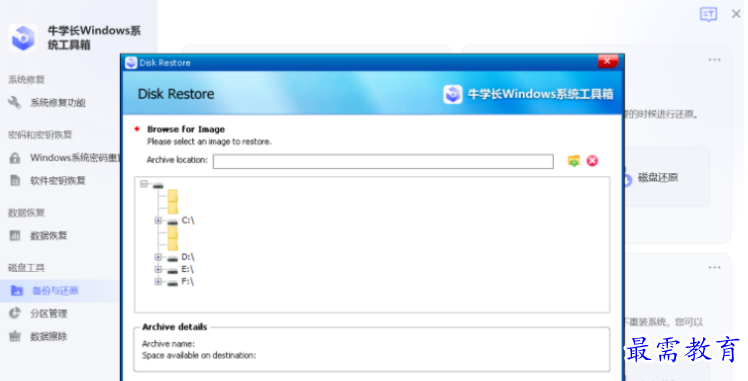748x381 pixels.
Task: Open the lower card's three-dot menu
Action: pyautogui.click(x=715, y=268)
